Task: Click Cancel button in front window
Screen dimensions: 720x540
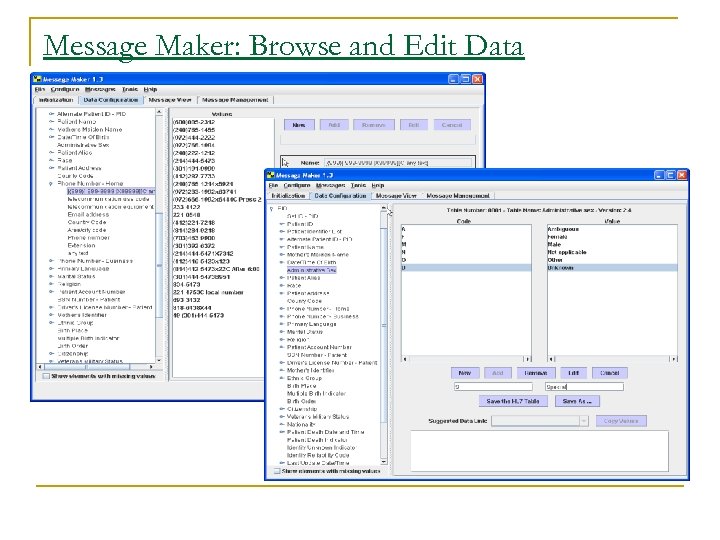Action: click(610, 373)
